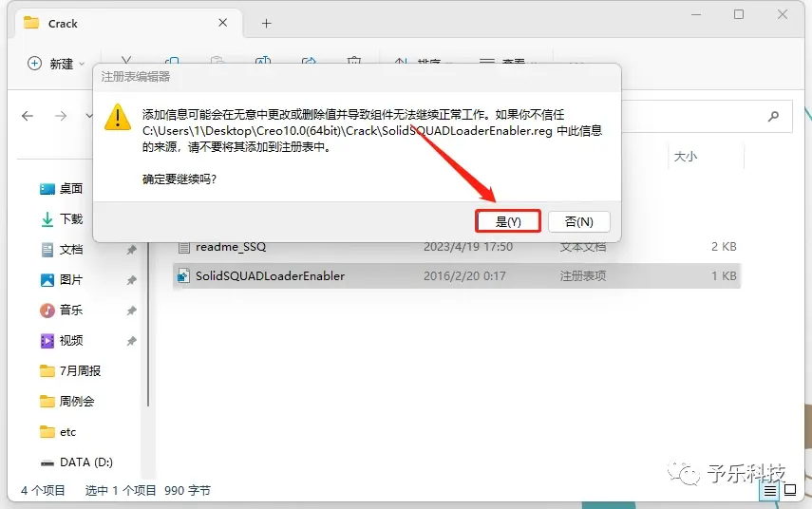Select the 周例会 folder
The width and height of the screenshot is (812, 509).
(66, 402)
